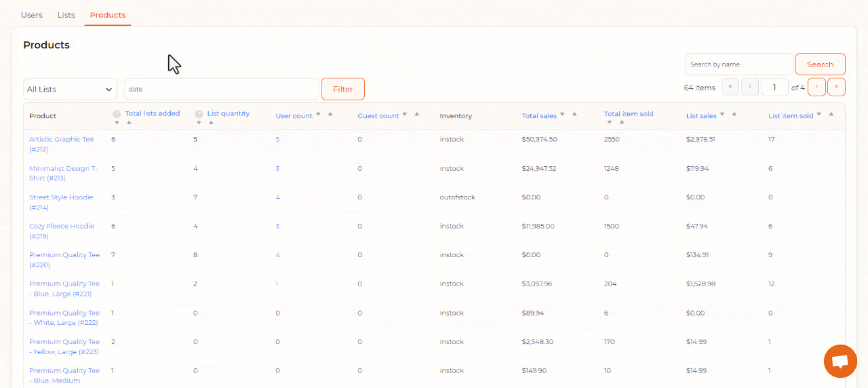Sort Total sales descending arrow

562,115
